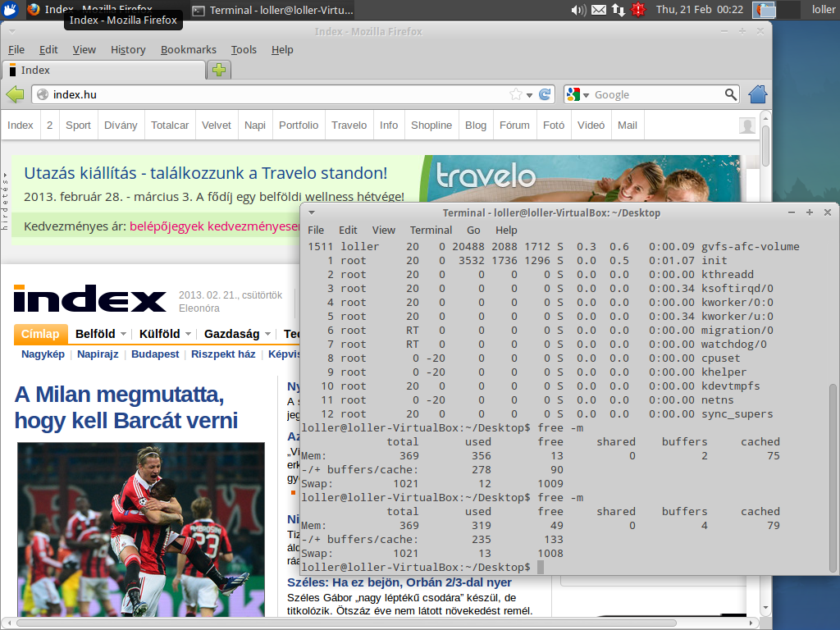Click the workspace switcher in top panel
The image size is (840, 630).
(x=776, y=10)
